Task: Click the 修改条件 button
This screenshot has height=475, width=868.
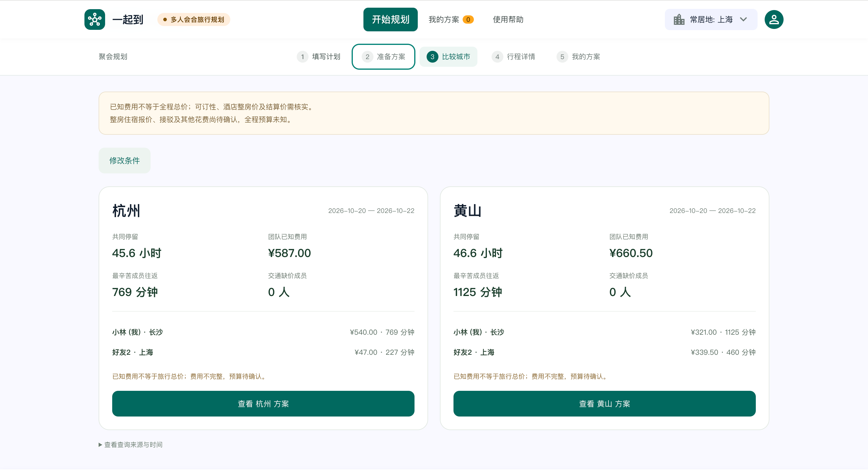Action: pos(124,160)
